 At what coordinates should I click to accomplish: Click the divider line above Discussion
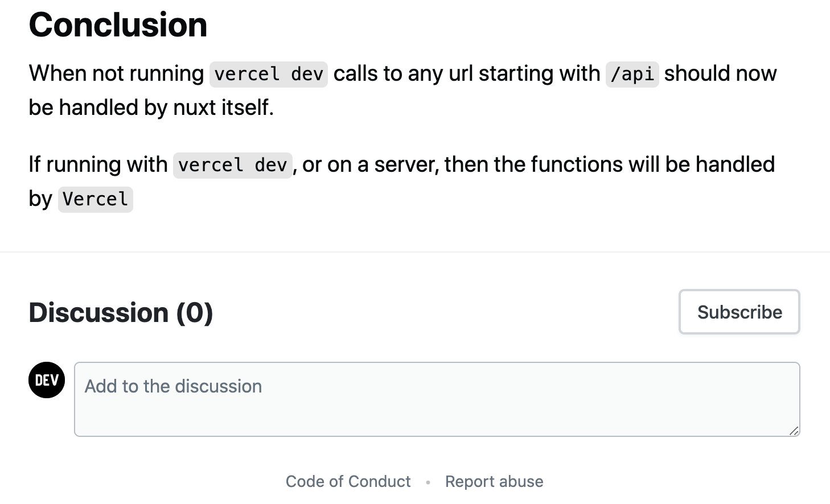[415, 252]
